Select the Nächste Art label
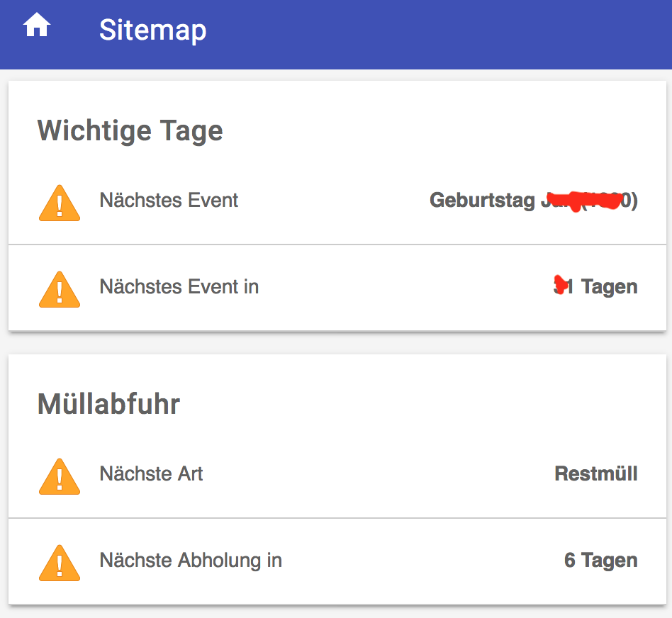Screen dimensions: 672x618 pyautogui.click(x=151, y=473)
